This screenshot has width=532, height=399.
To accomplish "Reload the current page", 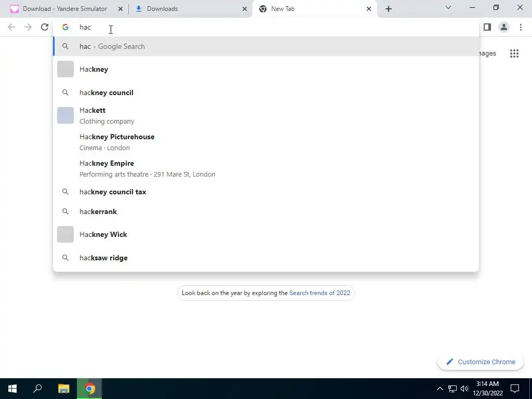I will [45, 27].
